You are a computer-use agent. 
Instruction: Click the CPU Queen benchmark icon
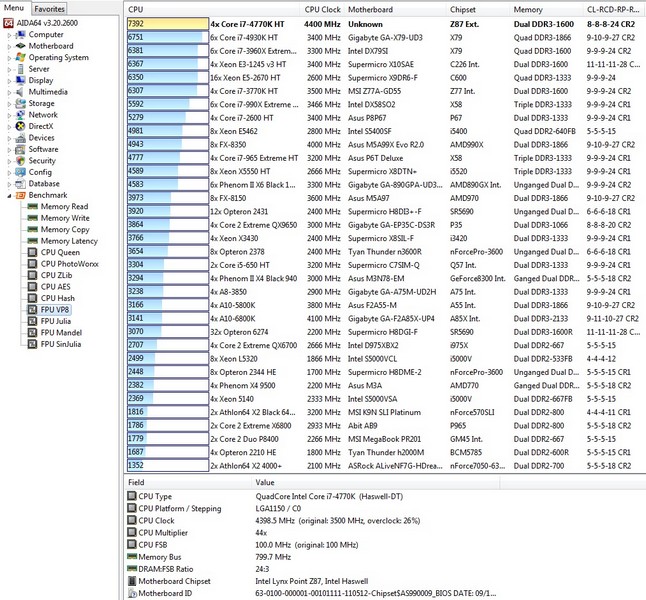33,252
